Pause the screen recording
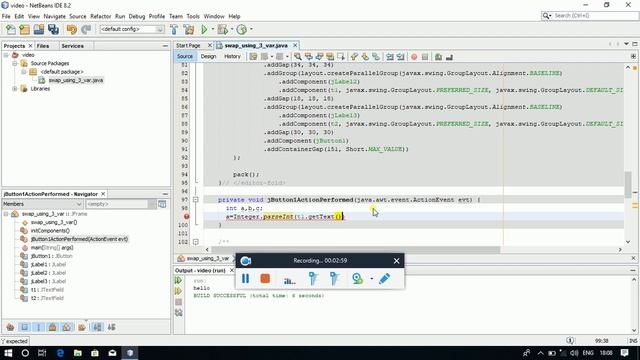Image resolution: width=640 pixels, height=360 pixels. pos(245,278)
